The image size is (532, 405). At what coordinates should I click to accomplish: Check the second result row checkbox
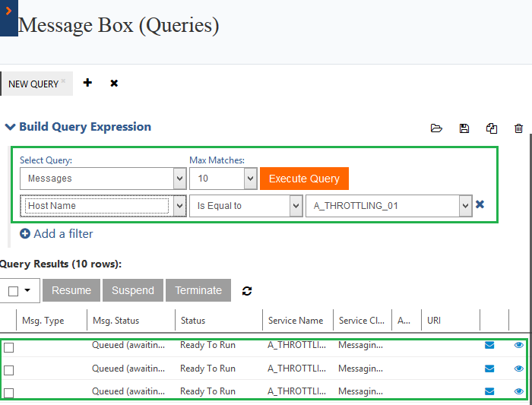[9, 370]
